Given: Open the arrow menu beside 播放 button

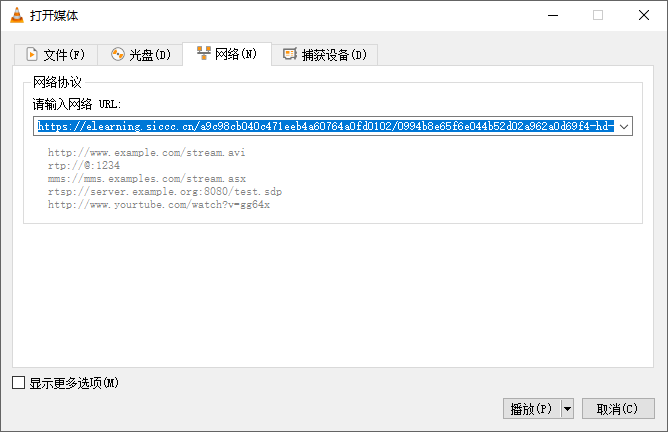Looking at the screenshot, I should pyautogui.click(x=567, y=408).
